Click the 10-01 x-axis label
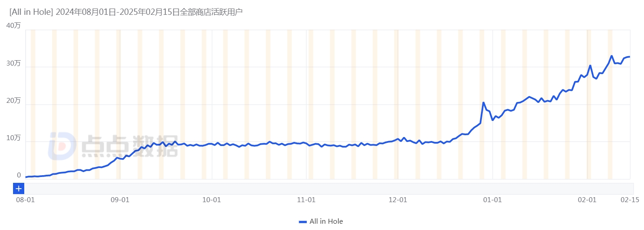 coord(212,199)
